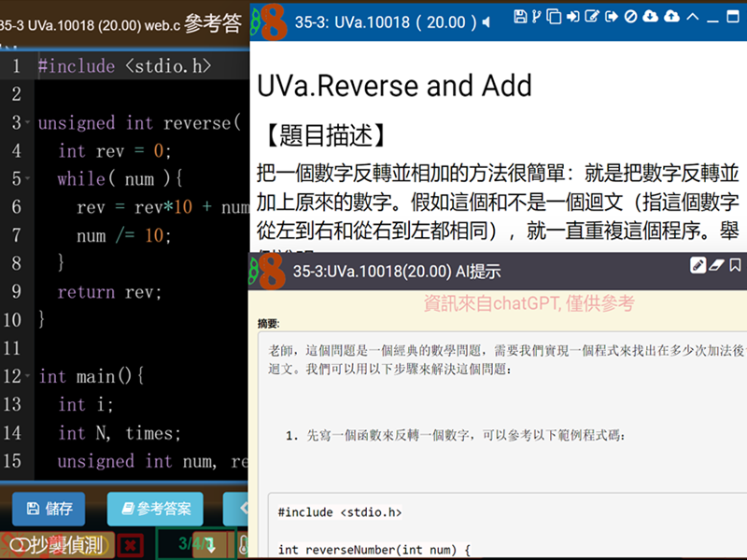Toggle the bookmark icon in AI提示 panel
The image size is (747, 560).
(736, 265)
